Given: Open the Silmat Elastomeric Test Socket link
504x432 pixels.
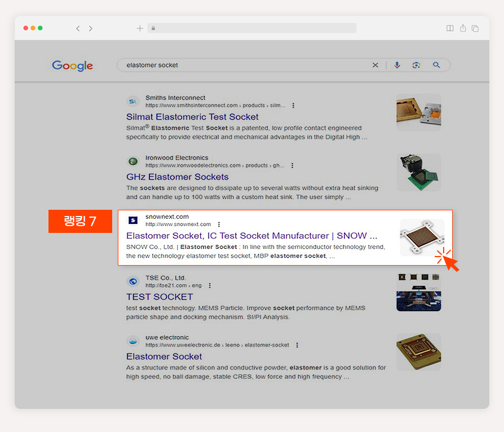Looking at the screenshot, I should pyautogui.click(x=192, y=117).
